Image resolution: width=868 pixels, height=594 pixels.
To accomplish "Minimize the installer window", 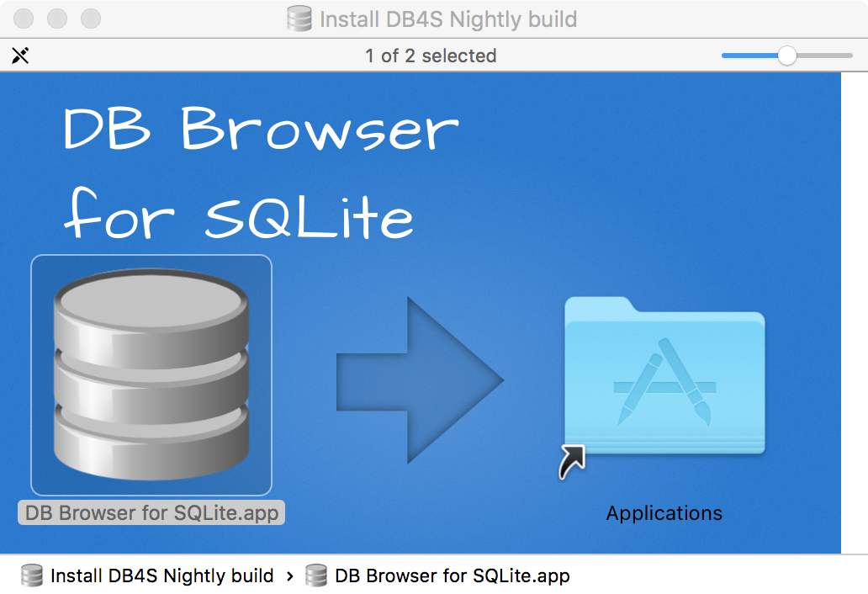I will pos(56,19).
